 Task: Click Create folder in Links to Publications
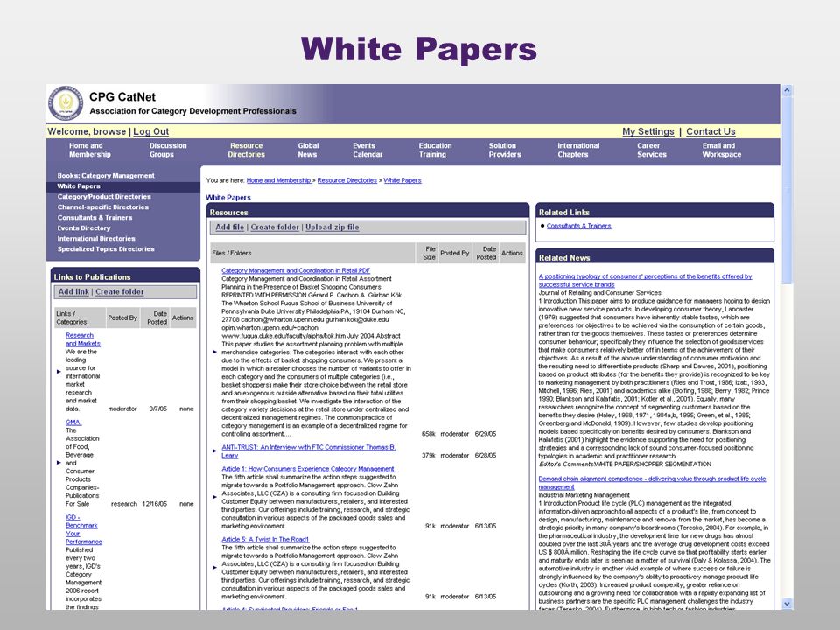click(120, 292)
